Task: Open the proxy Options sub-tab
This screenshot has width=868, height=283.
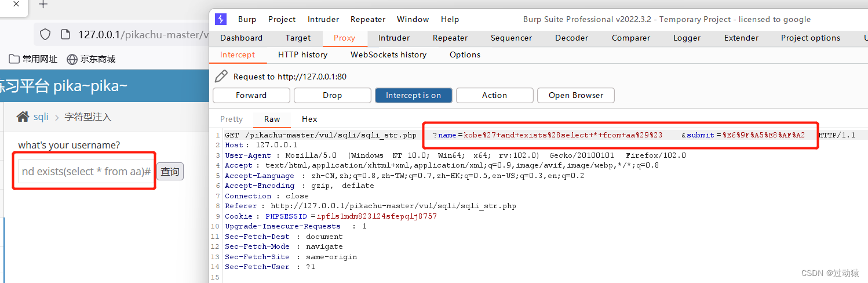Action: [465, 55]
